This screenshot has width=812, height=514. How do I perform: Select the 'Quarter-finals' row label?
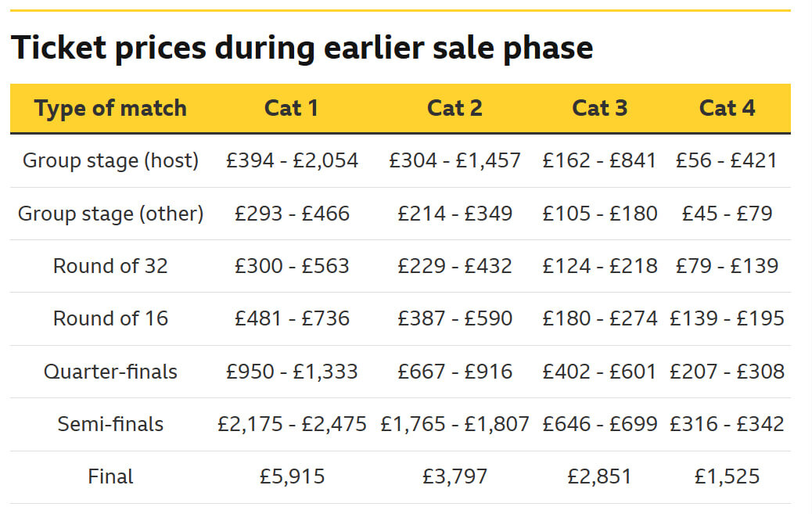coord(110,372)
